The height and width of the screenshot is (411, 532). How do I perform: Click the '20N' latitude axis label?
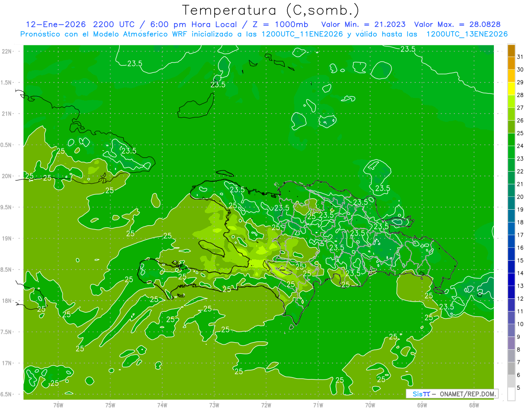[x=7, y=176]
